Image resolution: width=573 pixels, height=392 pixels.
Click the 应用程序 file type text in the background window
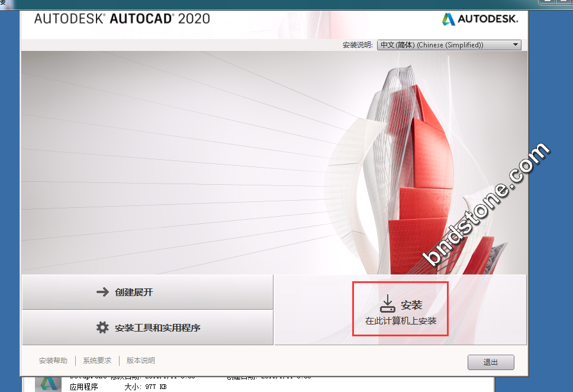[84, 387]
